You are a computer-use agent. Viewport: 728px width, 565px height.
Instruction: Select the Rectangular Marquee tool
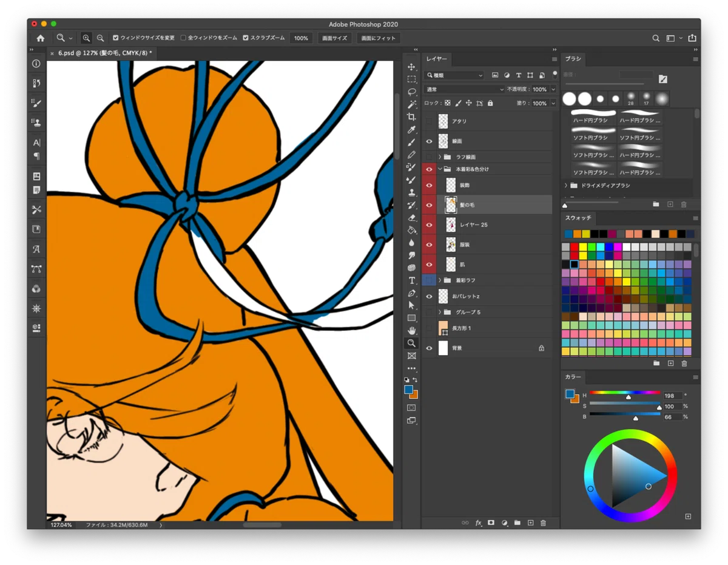point(411,79)
